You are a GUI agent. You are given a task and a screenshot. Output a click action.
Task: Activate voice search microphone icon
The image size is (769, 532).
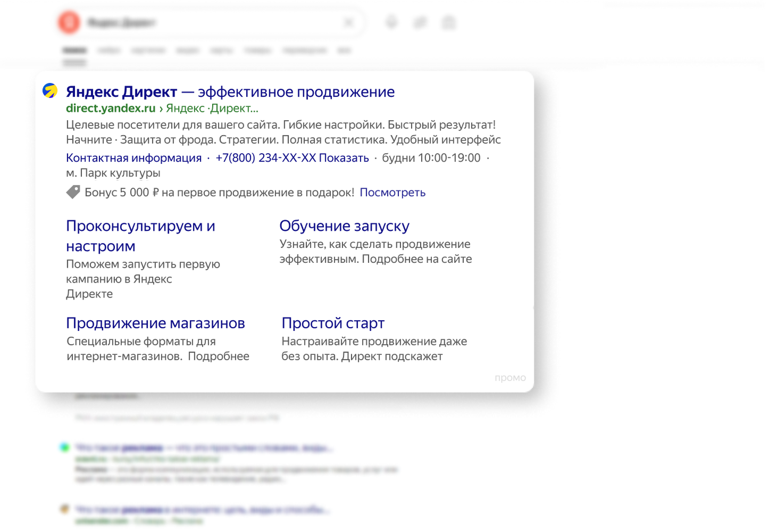point(391,22)
